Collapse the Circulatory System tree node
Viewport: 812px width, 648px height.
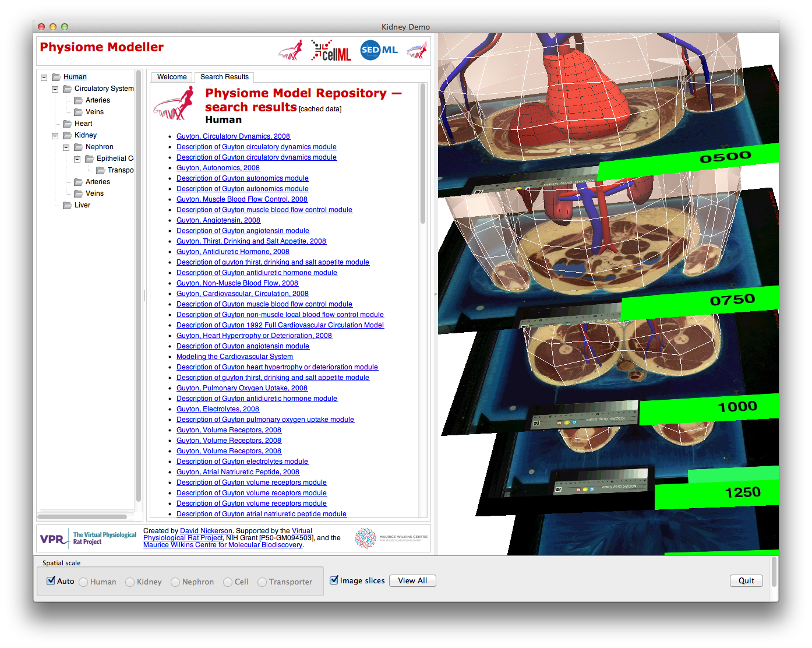(x=55, y=89)
